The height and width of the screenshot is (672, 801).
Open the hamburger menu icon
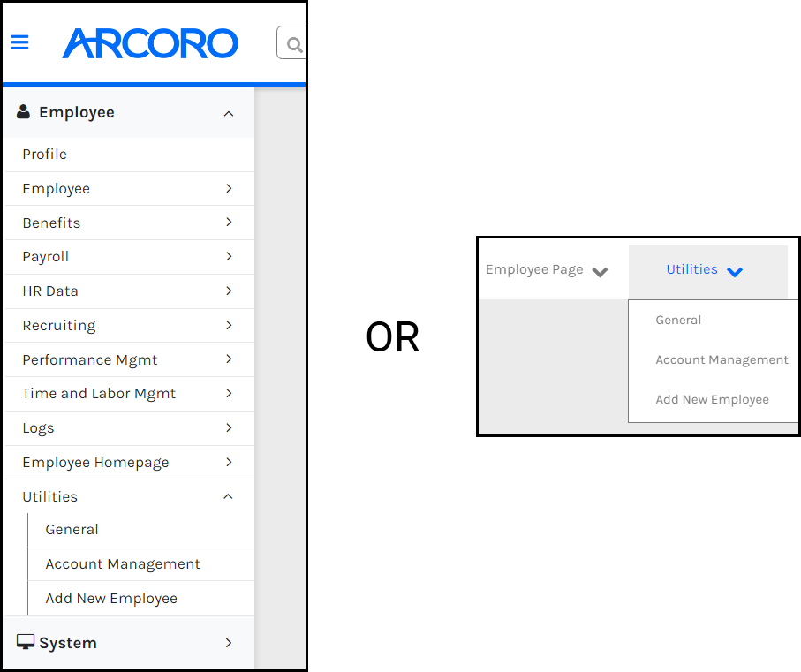point(20,42)
